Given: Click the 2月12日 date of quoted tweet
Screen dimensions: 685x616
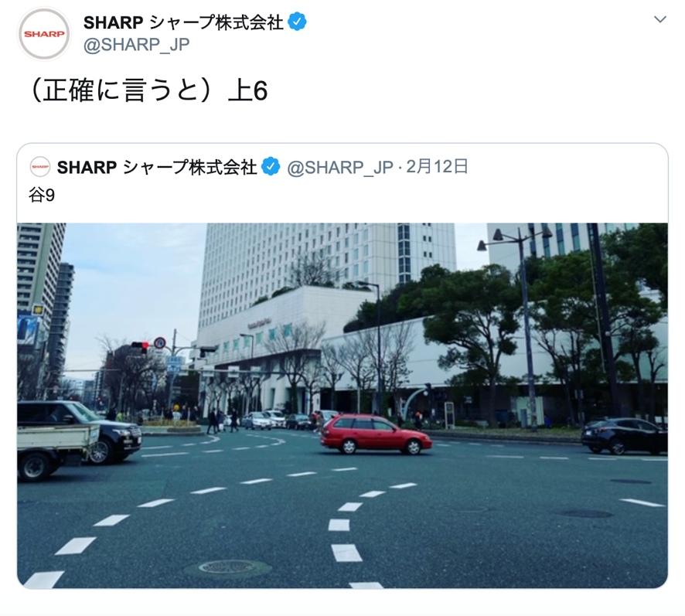Looking at the screenshot, I should [437, 167].
